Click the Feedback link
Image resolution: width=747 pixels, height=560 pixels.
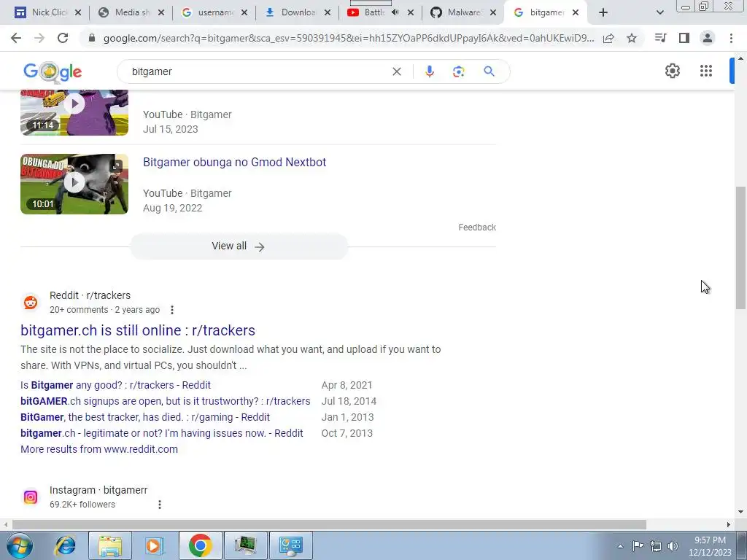click(x=477, y=227)
